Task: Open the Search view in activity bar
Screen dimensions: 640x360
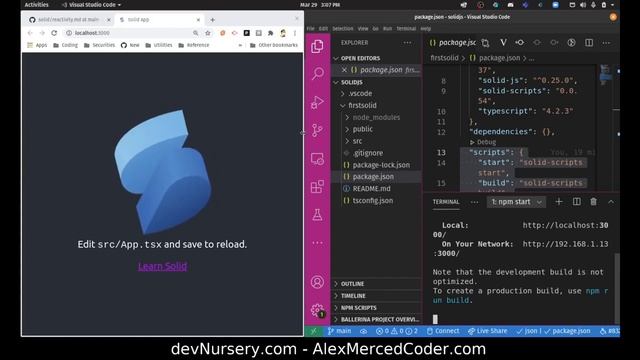Action: pos(317,74)
